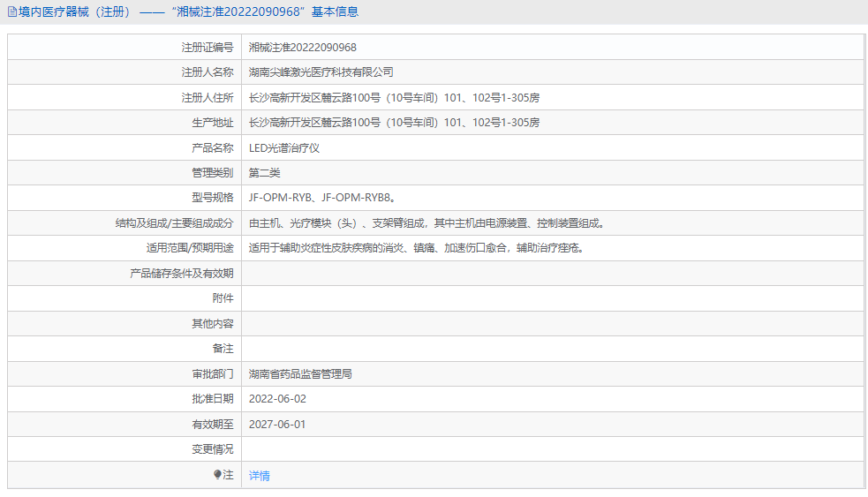The height and width of the screenshot is (497, 868).
Task: Click the 生产地址 label
Action: click(x=213, y=123)
